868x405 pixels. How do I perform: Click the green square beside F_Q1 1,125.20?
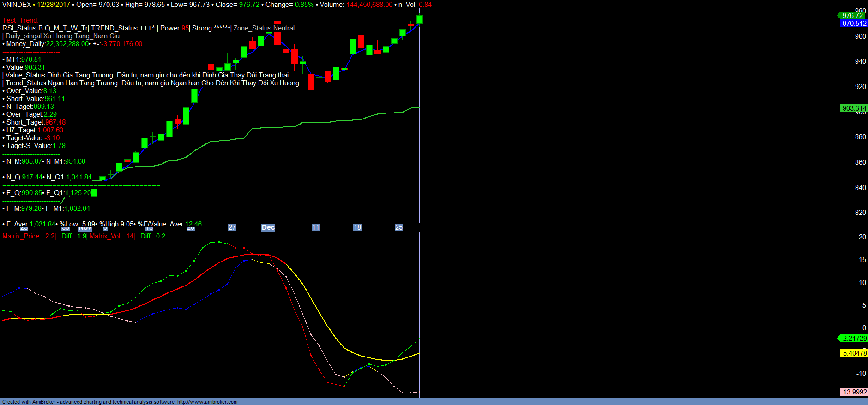(95, 193)
